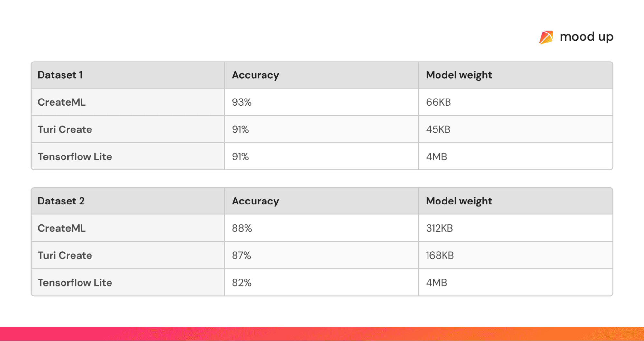The height and width of the screenshot is (341, 644).
Task: Click CreateML row in Dataset 1
Action: pyautogui.click(x=62, y=102)
